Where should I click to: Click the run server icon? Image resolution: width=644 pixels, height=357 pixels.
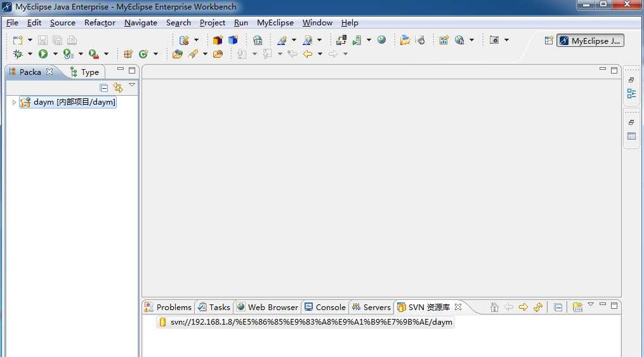pos(357,40)
